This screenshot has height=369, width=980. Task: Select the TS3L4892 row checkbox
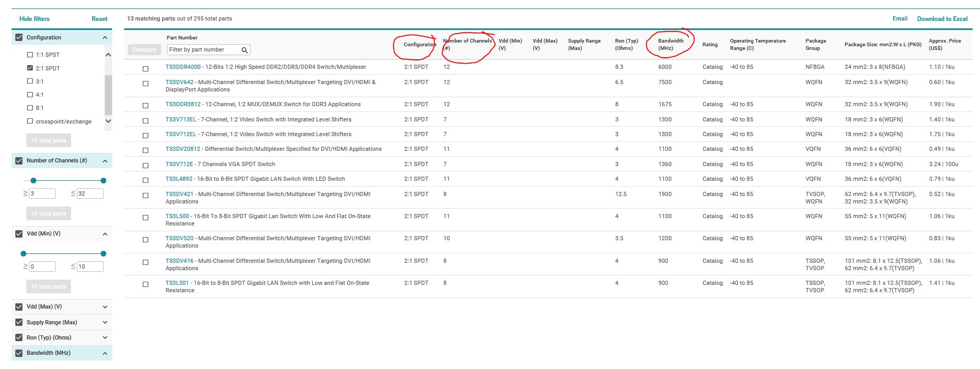pos(146,180)
